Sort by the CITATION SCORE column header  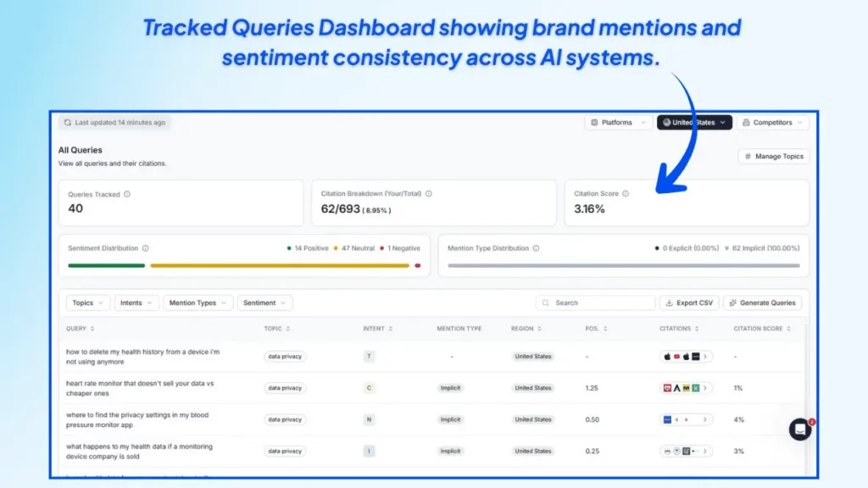[x=762, y=329]
